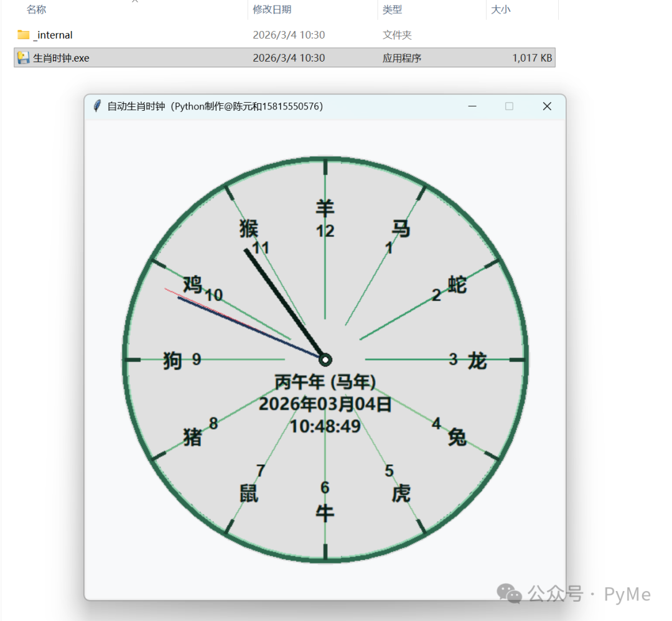
Task: Click the 鸡 zodiac label on clock
Action: coord(193,285)
